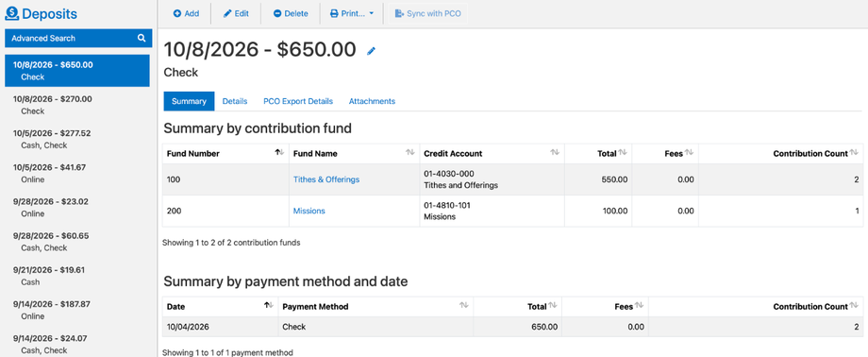Click the Delete button
The width and height of the screenshot is (868, 357).
click(x=291, y=14)
